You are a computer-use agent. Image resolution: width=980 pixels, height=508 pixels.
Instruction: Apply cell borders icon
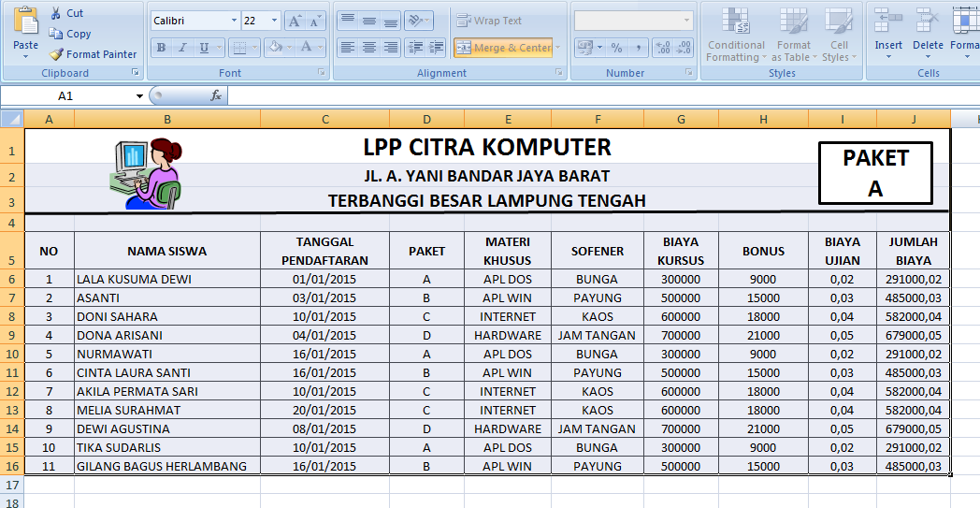click(238, 48)
